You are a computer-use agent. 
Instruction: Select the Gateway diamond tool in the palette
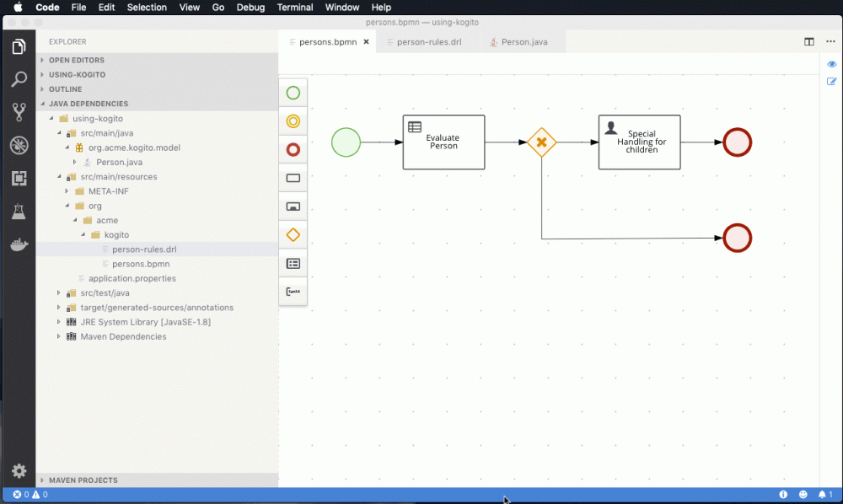293,234
